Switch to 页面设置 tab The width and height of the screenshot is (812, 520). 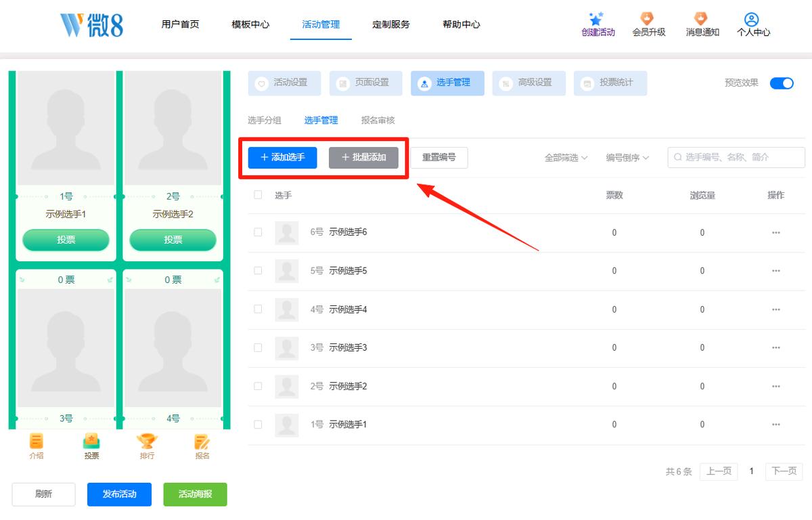pyautogui.click(x=366, y=83)
